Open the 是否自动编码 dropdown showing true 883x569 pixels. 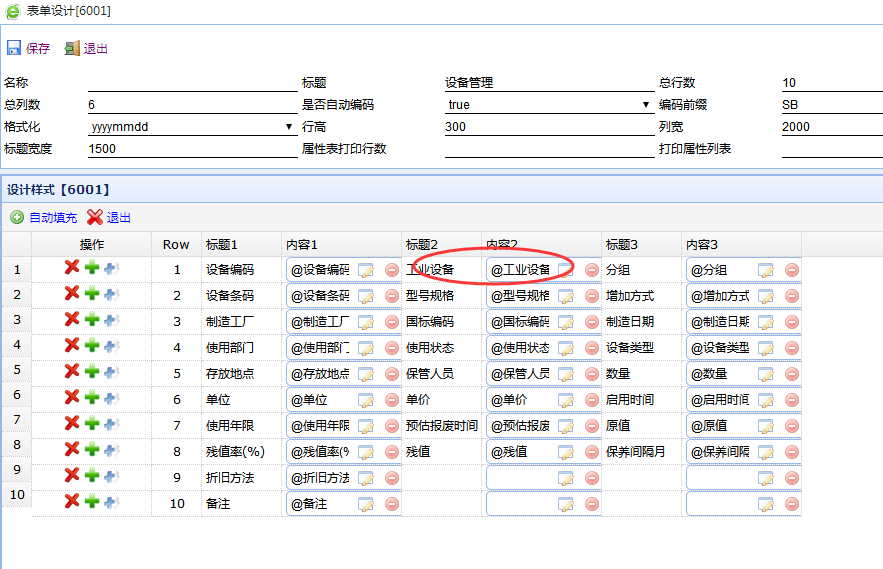tap(548, 105)
